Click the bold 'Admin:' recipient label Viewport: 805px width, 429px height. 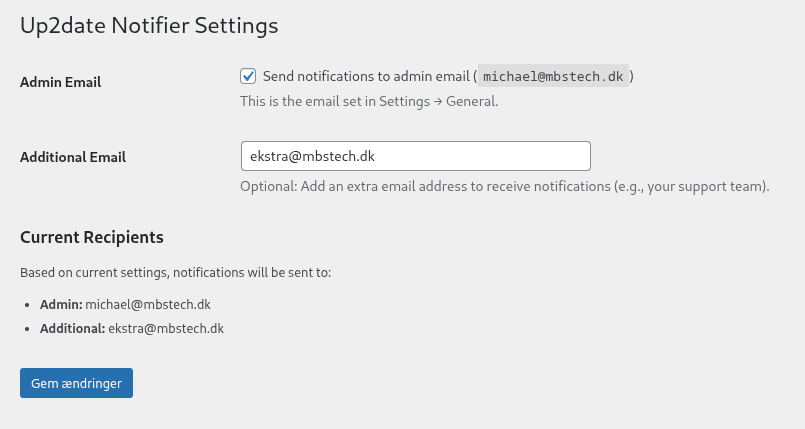61,304
